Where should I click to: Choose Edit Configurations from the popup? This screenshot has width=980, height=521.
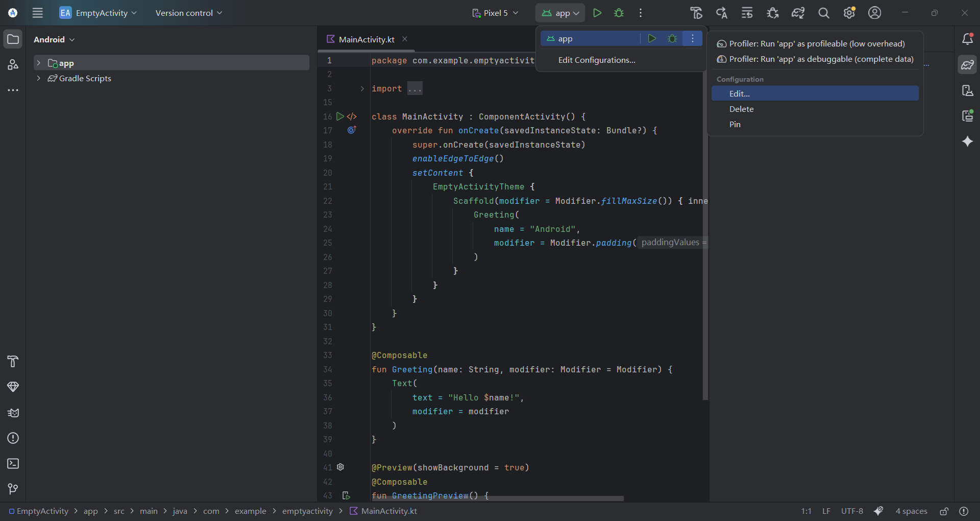click(596, 60)
